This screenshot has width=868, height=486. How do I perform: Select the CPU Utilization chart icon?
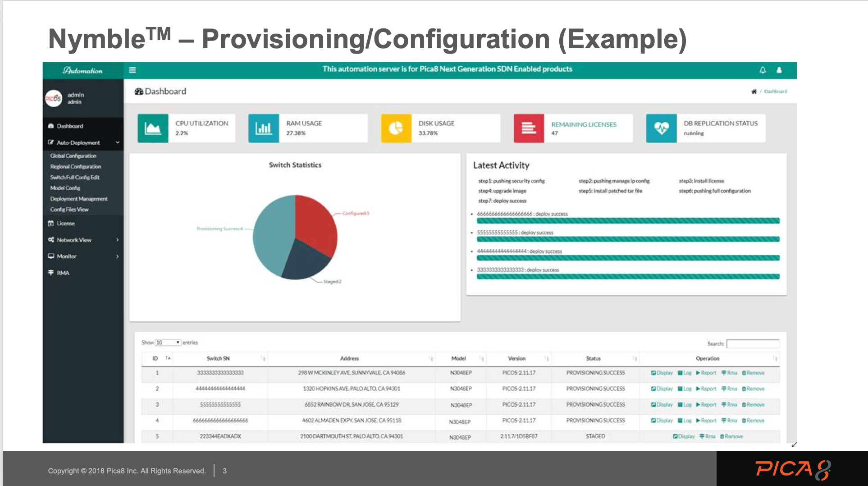(153, 128)
